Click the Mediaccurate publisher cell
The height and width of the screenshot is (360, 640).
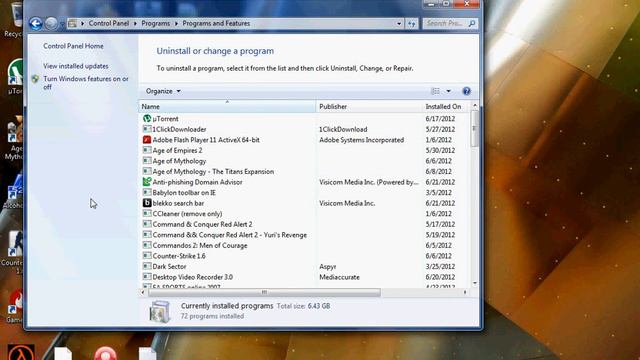339,277
